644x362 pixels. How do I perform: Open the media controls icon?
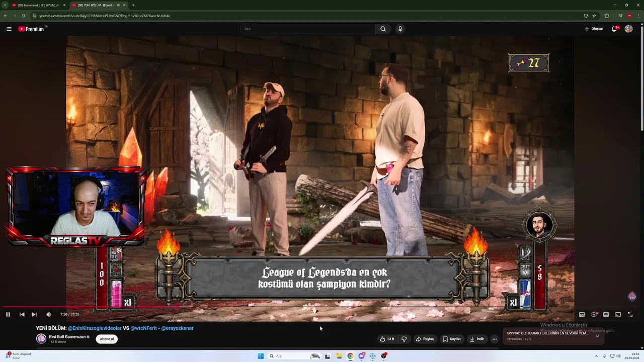pos(620,16)
